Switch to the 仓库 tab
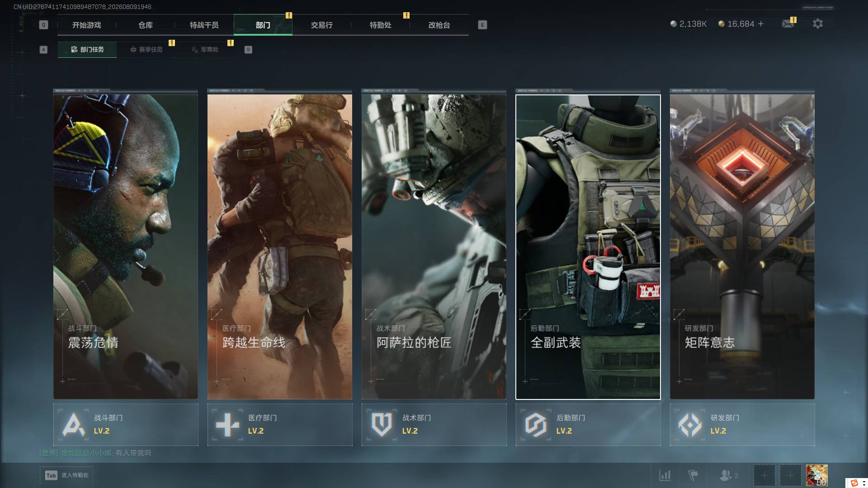This screenshot has height=488, width=868. pos(146,25)
